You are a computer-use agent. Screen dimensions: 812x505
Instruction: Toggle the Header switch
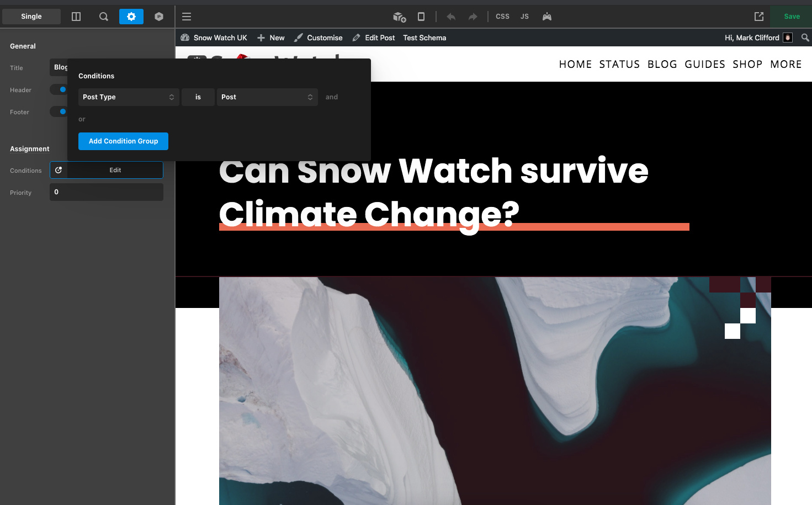(x=59, y=89)
